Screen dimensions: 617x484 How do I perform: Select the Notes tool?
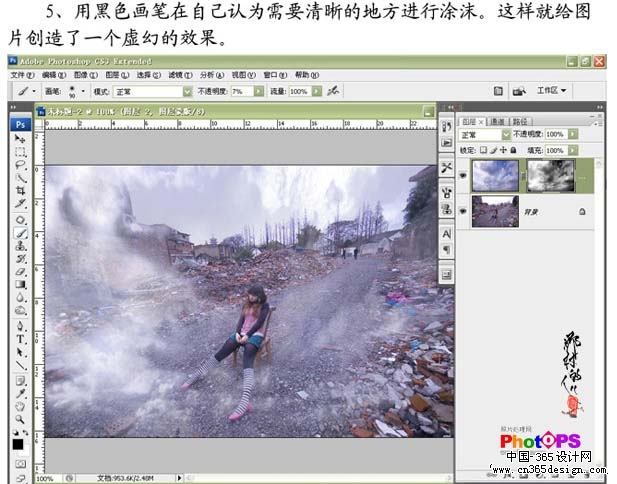click(x=20, y=381)
